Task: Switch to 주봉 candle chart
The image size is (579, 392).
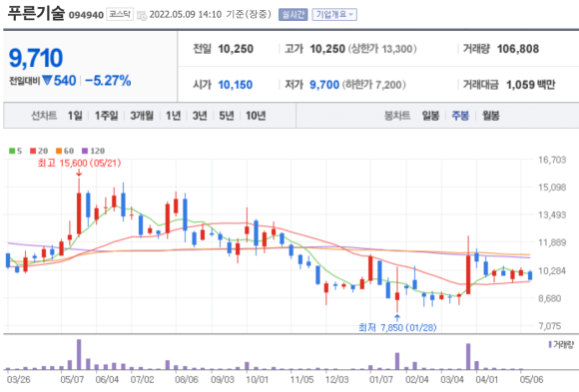Action: tap(460, 116)
